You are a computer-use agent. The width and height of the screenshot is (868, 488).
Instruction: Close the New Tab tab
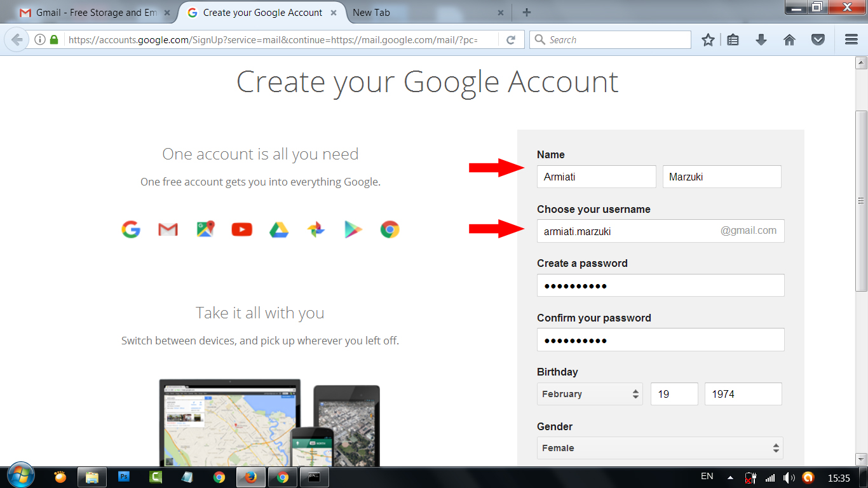coord(500,12)
